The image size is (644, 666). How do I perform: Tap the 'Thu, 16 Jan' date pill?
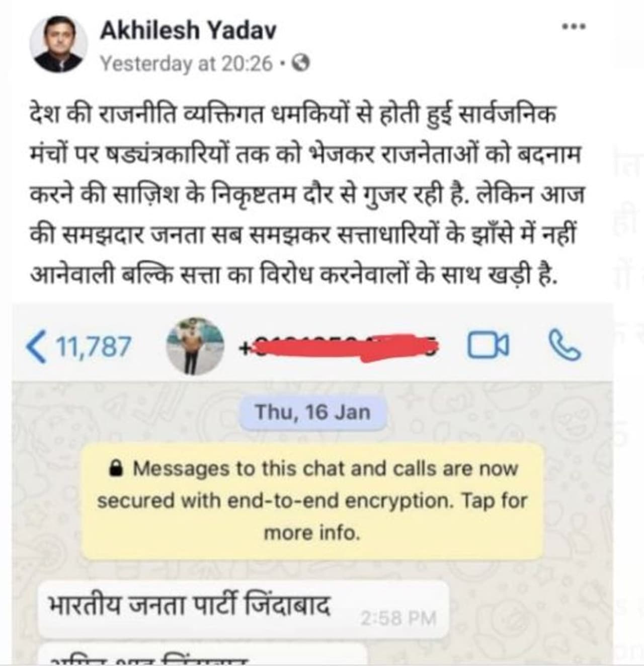click(x=313, y=412)
